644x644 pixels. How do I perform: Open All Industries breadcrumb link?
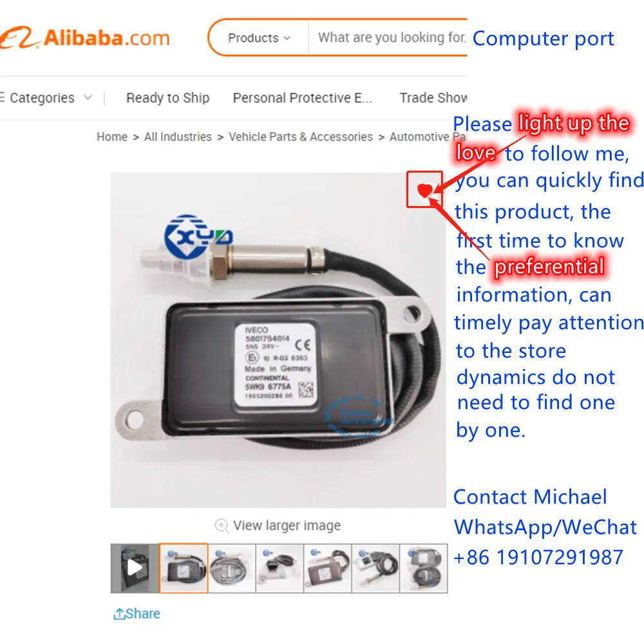(178, 137)
